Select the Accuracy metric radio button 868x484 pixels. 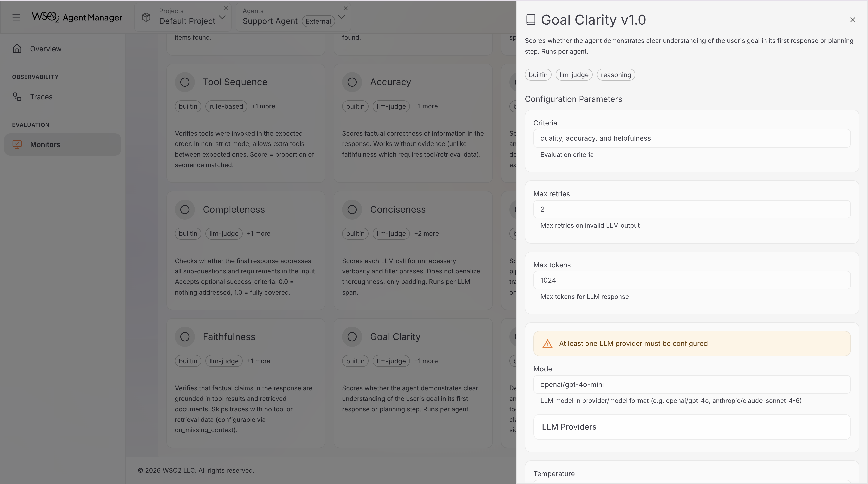[352, 82]
